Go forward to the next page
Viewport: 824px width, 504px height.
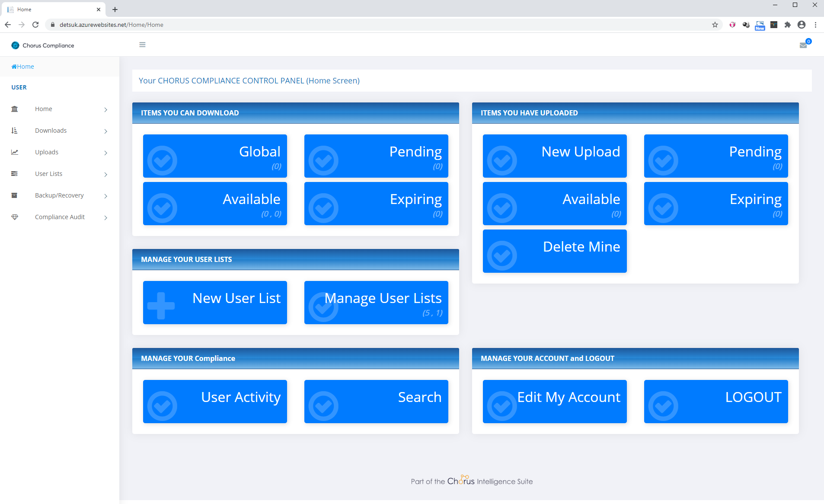point(22,25)
